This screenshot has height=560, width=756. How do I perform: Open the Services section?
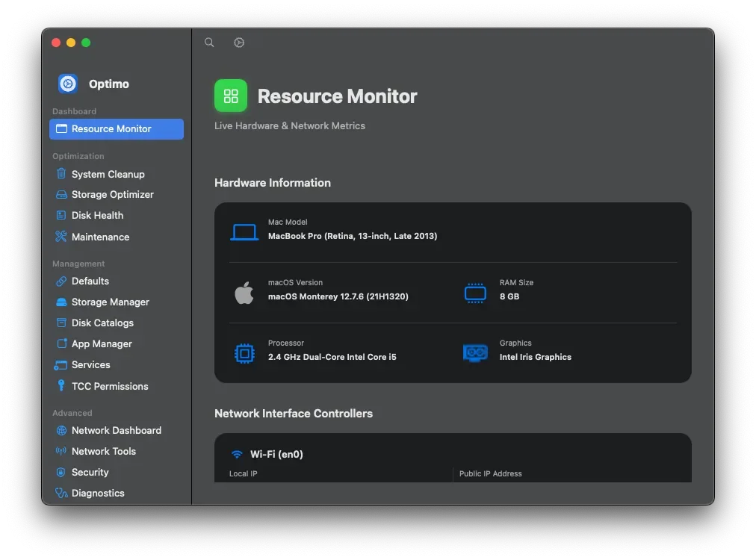tap(117, 365)
